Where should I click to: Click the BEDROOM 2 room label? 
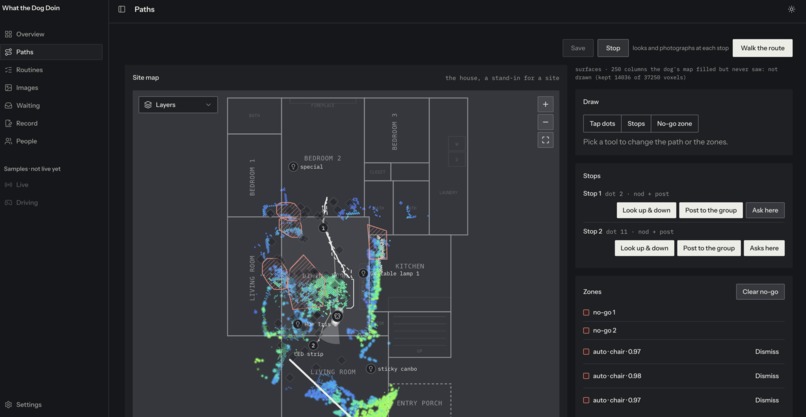pyautogui.click(x=322, y=158)
